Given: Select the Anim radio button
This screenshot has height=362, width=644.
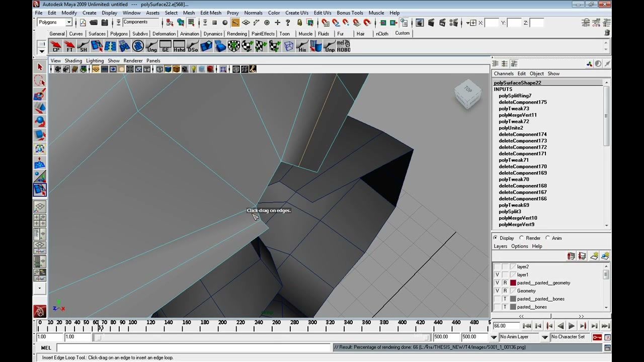Looking at the screenshot, I should click(x=548, y=238).
